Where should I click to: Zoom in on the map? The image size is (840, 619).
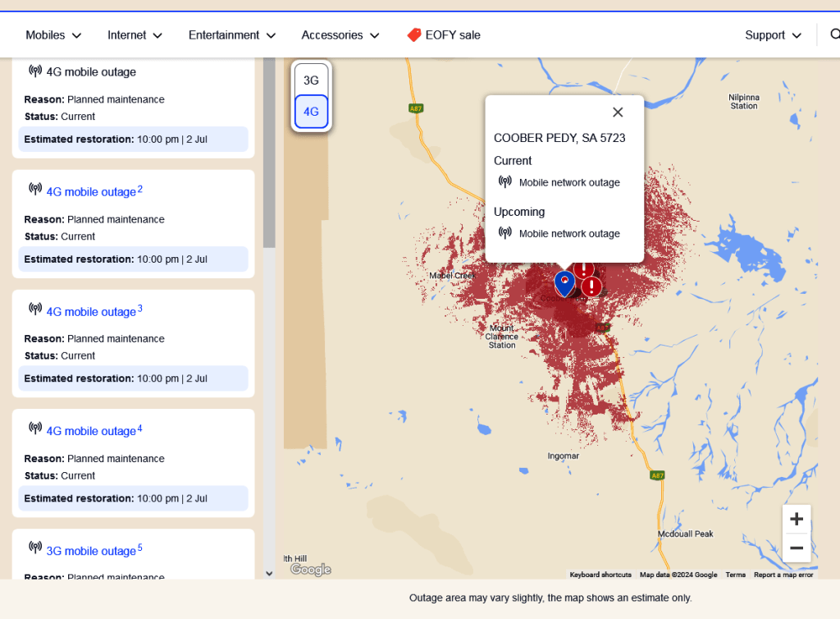796,519
